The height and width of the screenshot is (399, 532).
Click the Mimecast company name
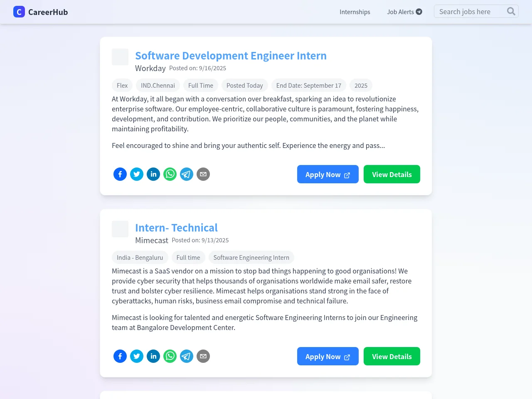click(152, 240)
